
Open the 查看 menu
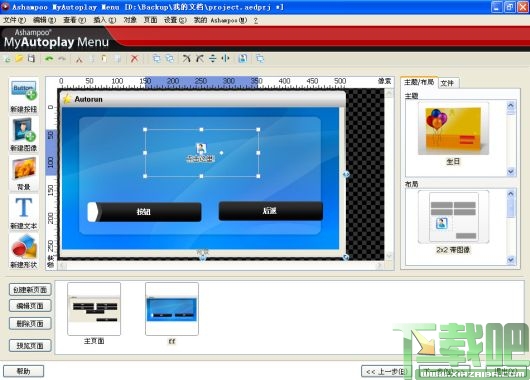tap(74, 20)
